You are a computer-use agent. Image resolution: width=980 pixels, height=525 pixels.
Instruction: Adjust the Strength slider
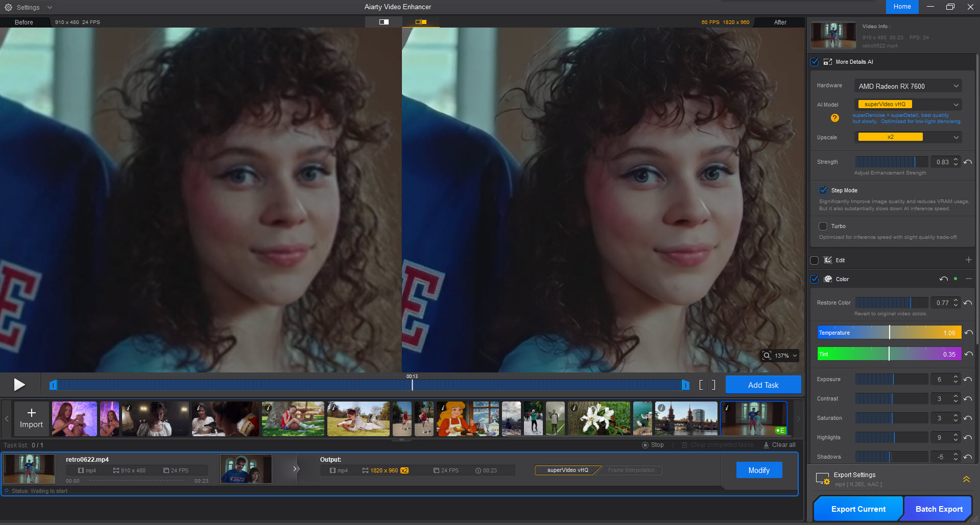[892, 162]
